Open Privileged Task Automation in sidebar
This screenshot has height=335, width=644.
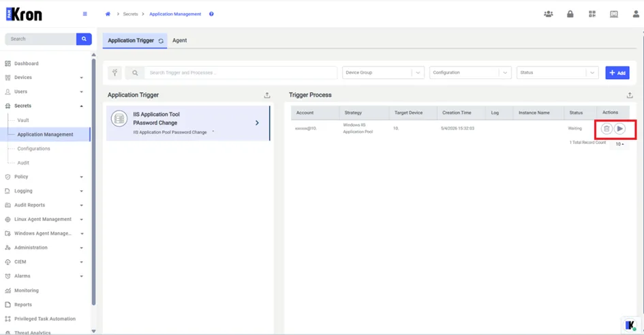click(45, 319)
